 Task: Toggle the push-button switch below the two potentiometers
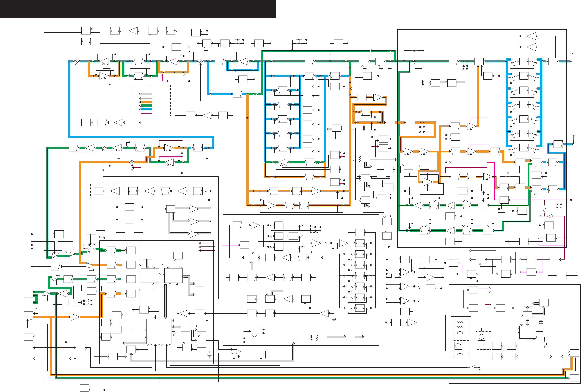(460, 332)
